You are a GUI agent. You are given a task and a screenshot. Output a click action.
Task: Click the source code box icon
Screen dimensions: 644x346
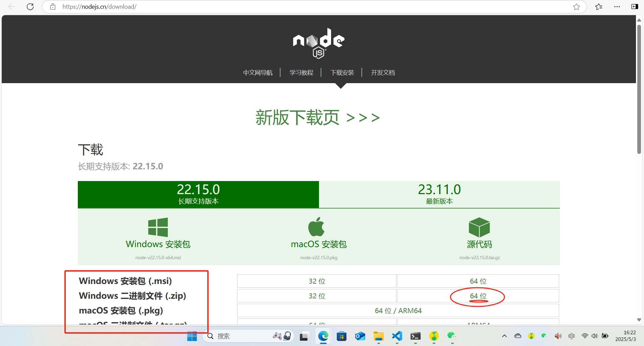click(x=479, y=227)
